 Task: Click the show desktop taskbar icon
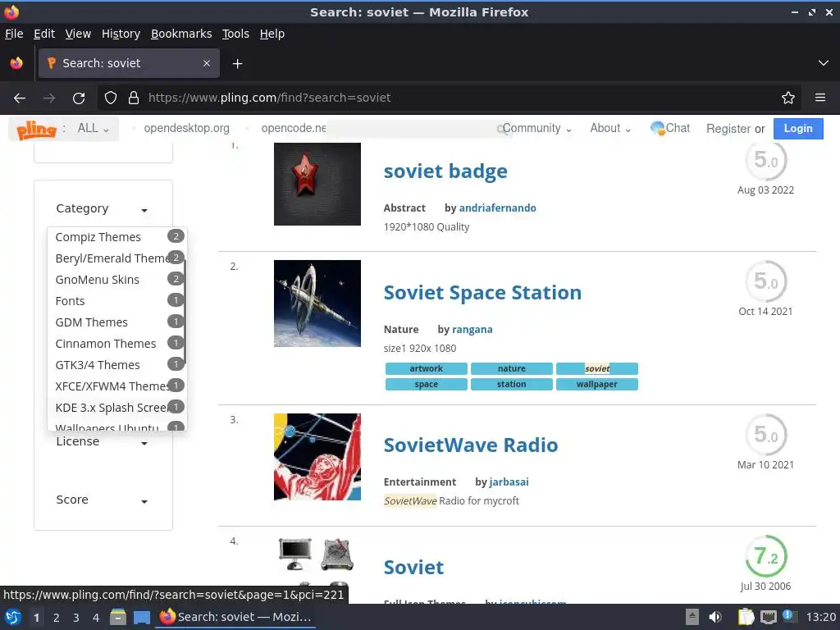coord(141,618)
